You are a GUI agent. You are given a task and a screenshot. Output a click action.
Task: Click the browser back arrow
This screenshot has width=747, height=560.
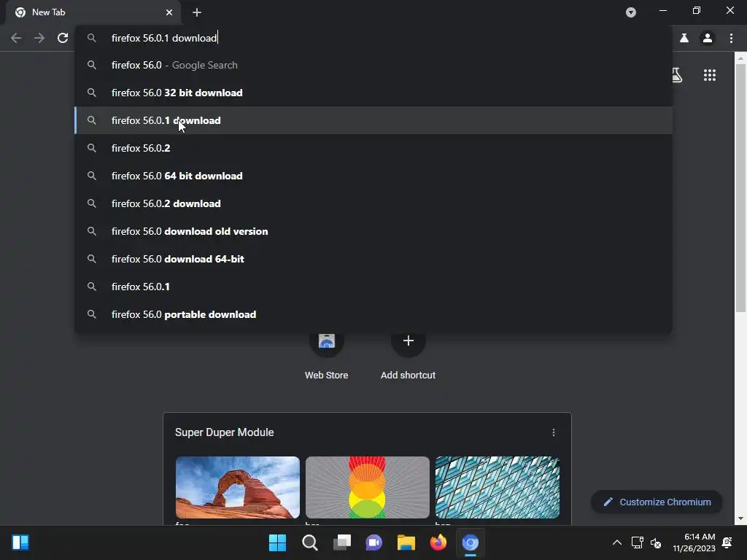click(x=16, y=38)
